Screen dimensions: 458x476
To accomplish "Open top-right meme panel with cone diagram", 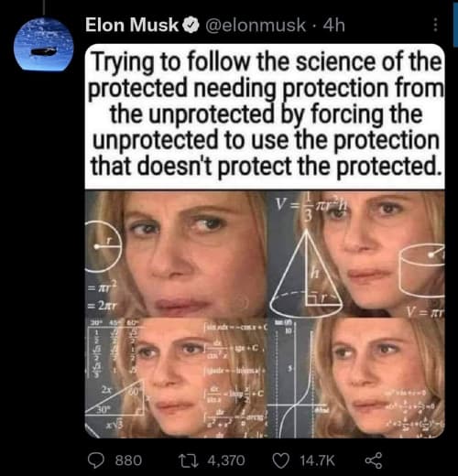I will pyautogui.click(x=356, y=254).
